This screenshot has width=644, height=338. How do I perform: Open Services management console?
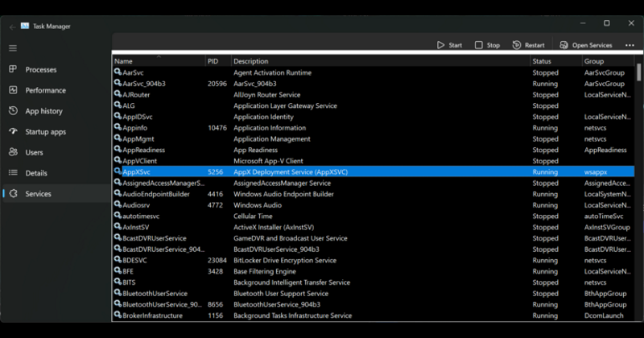click(x=586, y=45)
